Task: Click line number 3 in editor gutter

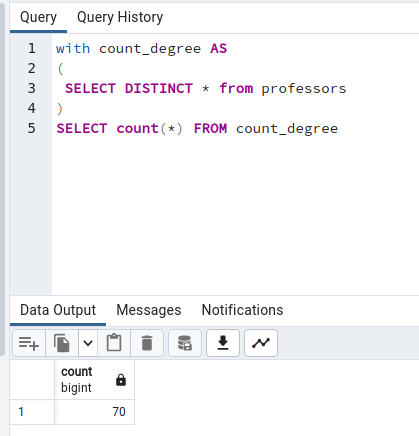Action: point(31,88)
